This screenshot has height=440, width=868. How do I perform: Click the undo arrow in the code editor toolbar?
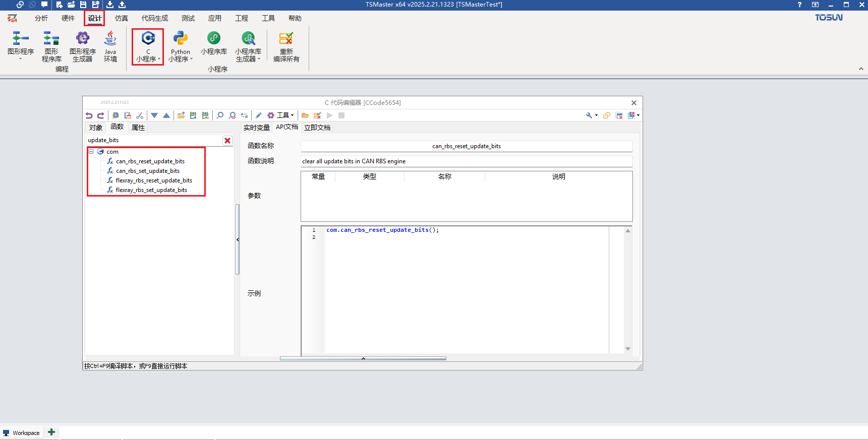89,115
